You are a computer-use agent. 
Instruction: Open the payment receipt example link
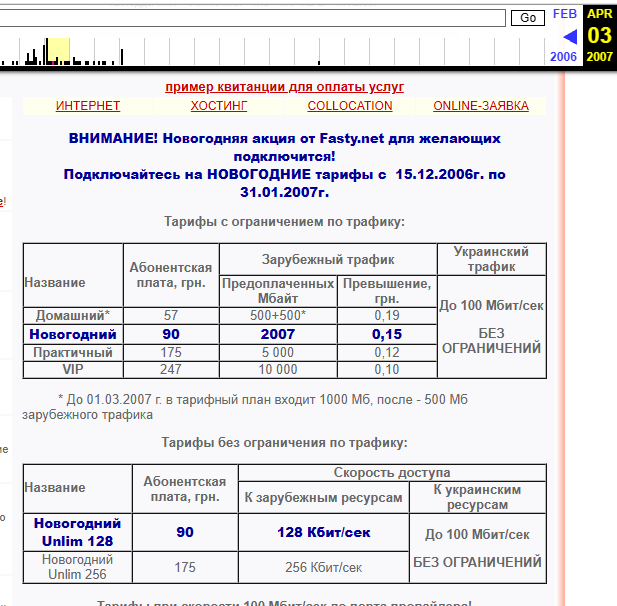point(284,87)
